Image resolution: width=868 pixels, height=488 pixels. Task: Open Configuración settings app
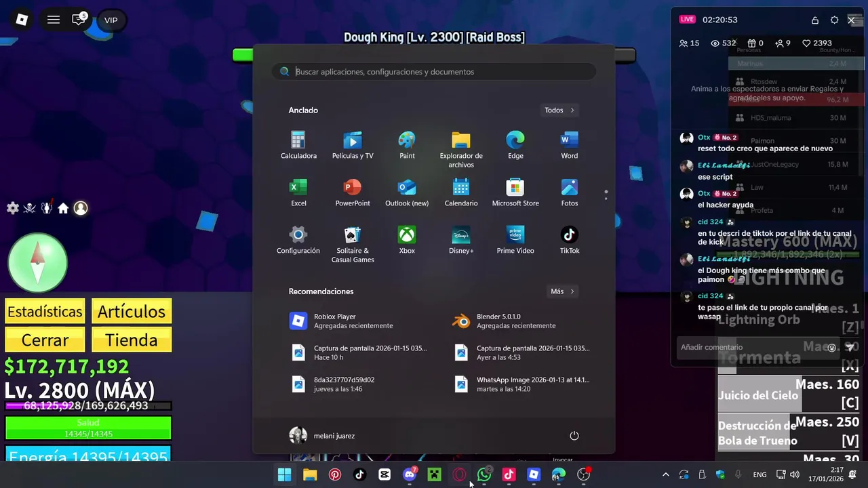tap(298, 241)
